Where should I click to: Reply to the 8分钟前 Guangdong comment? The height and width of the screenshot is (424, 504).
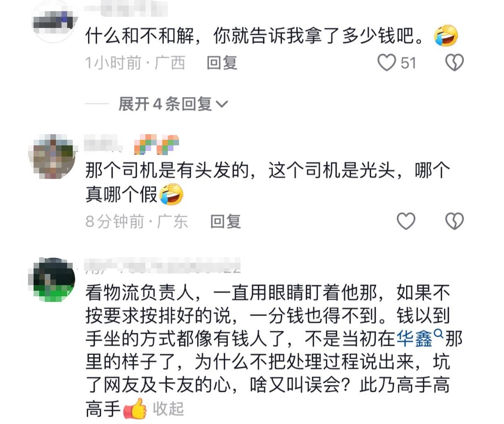pyautogui.click(x=225, y=221)
